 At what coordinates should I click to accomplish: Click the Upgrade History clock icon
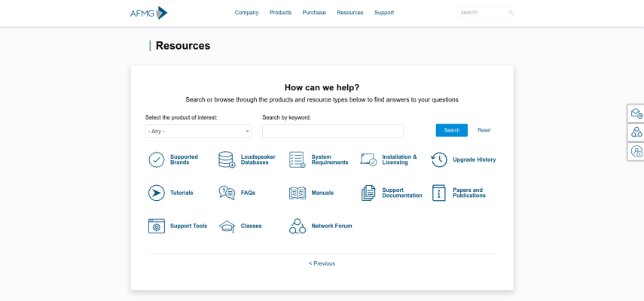point(438,160)
